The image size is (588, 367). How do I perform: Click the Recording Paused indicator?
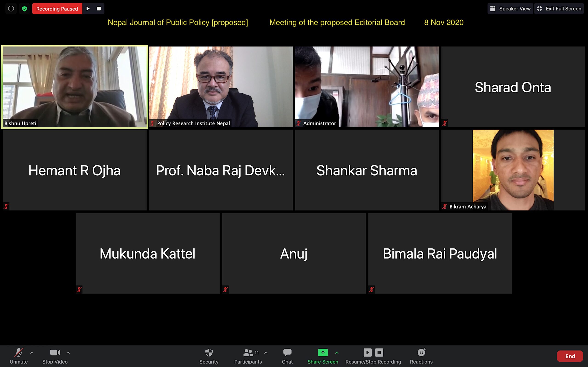point(57,9)
